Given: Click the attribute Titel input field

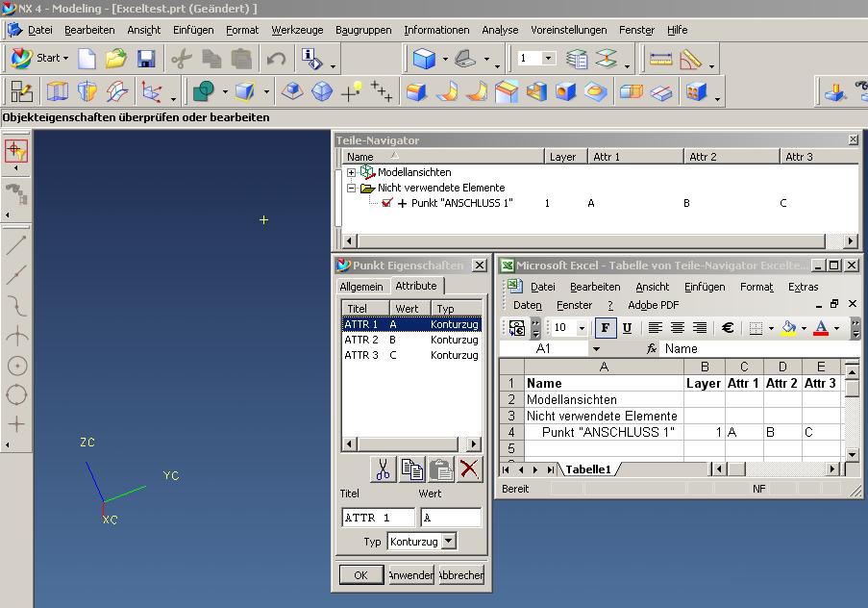Looking at the screenshot, I should [x=378, y=518].
